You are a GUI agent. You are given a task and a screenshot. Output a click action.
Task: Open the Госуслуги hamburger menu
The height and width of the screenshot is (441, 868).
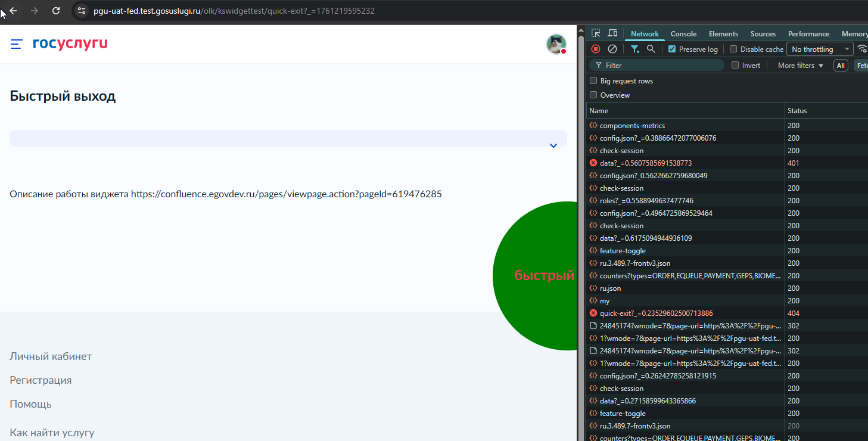17,44
